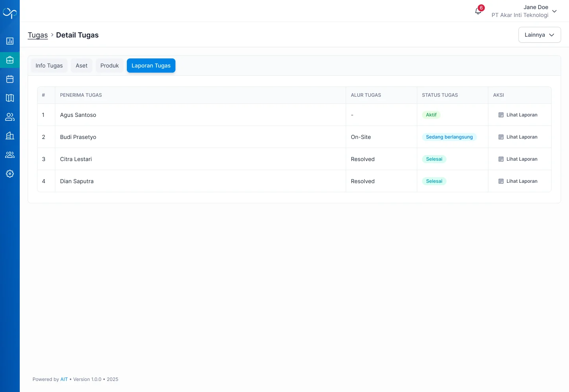Click the Version 1.0.0 footer text
The image size is (569, 392).
pos(87,379)
